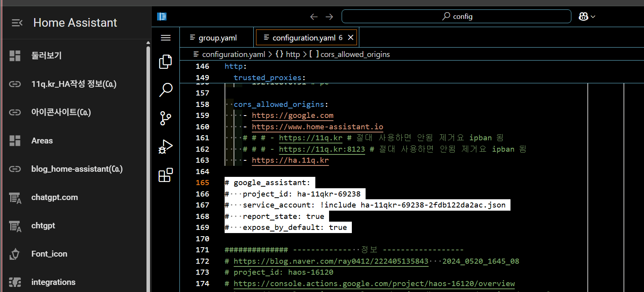This screenshot has width=644, height=292.
Task: Click the cors_allowed_origins: key in editor
Action: (281, 105)
